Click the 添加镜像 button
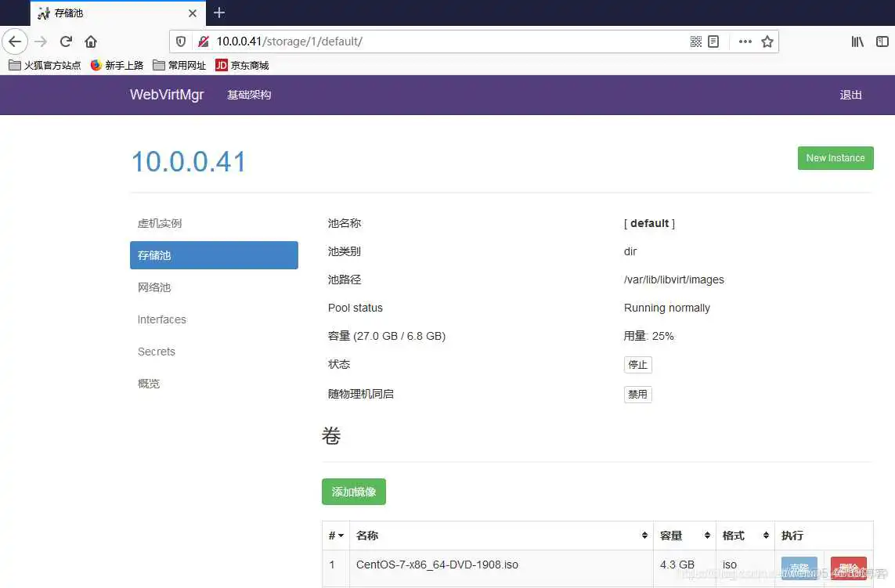 coord(353,492)
